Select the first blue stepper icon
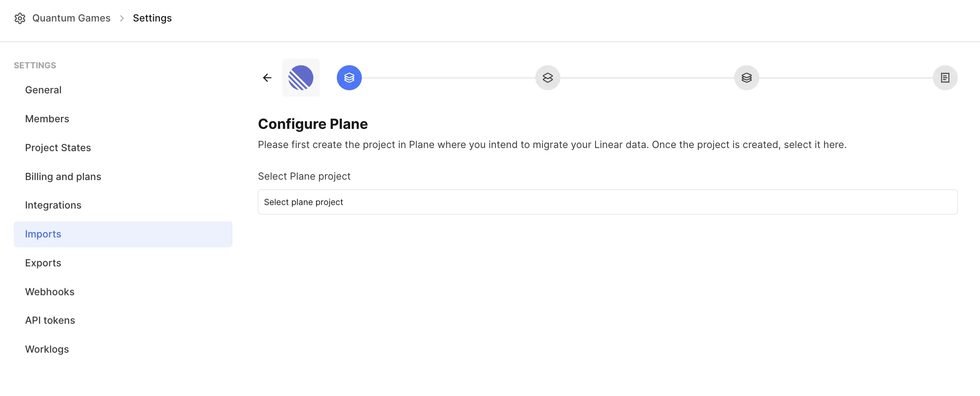This screenshot has height=396, width=980. click(349, 78)
